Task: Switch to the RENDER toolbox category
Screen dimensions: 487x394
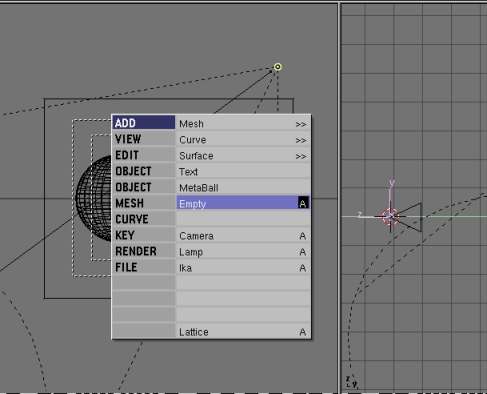Action: tap(144, 251)
